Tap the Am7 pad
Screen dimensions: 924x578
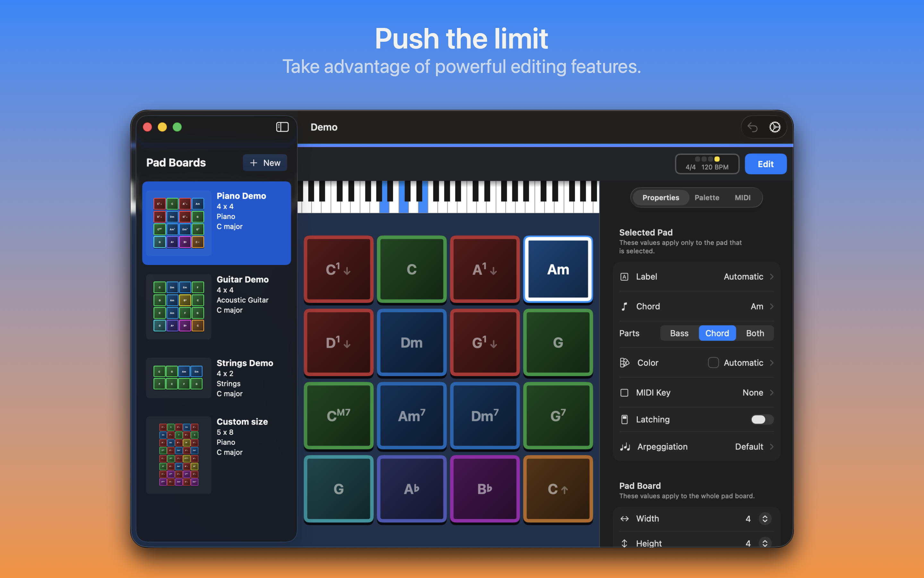[412, 416]
